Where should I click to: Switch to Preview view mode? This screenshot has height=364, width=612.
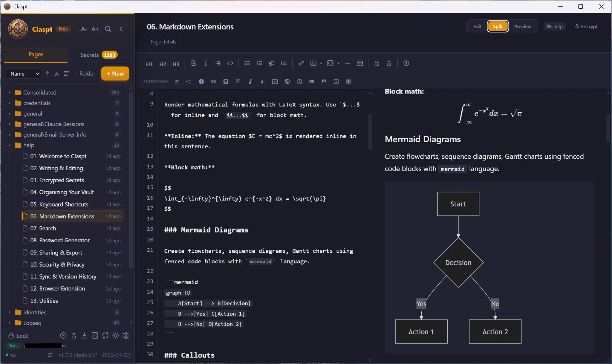[x=523, y=27]
